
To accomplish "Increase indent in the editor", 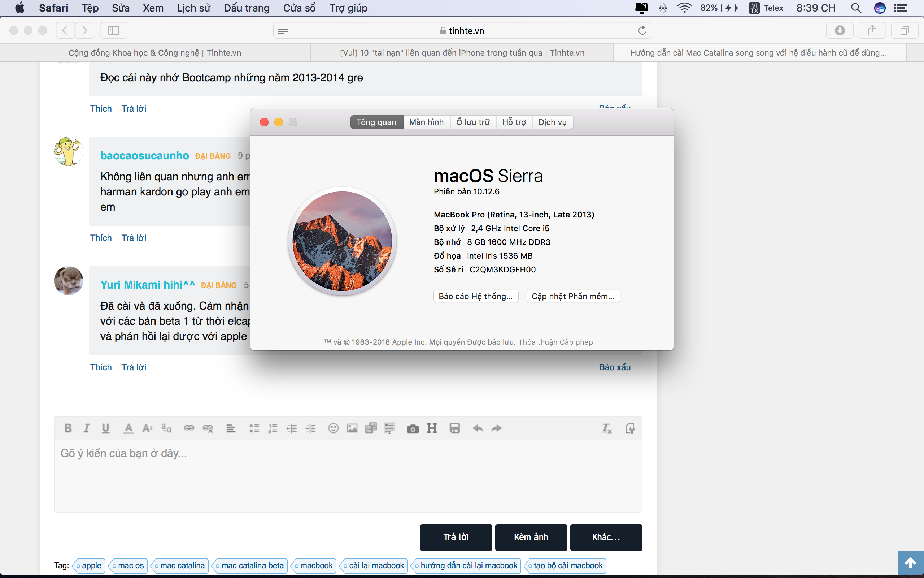I will tap(311, 428).
